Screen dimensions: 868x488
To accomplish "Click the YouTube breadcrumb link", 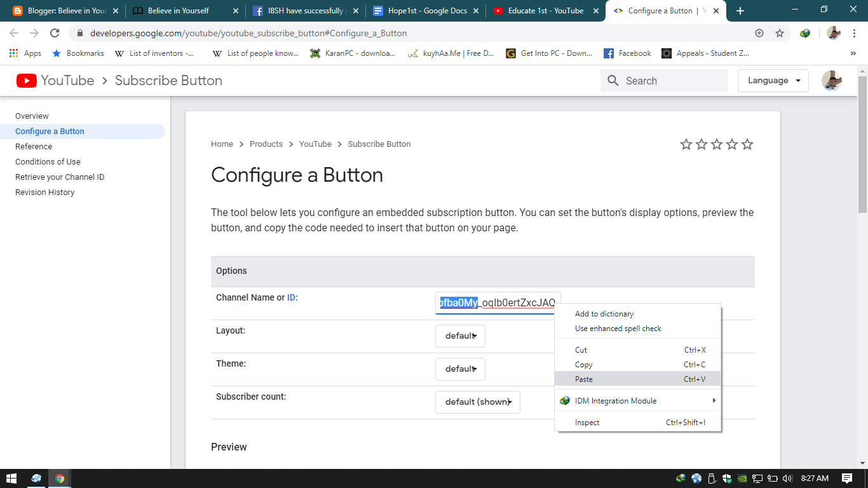I will click(315, 144).
